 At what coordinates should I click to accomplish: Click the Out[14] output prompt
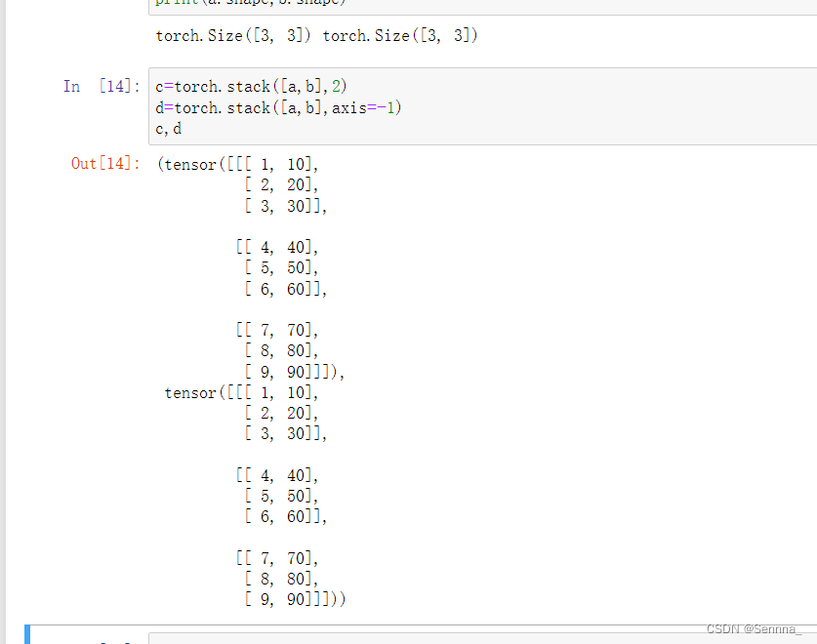tap(105, 164)
